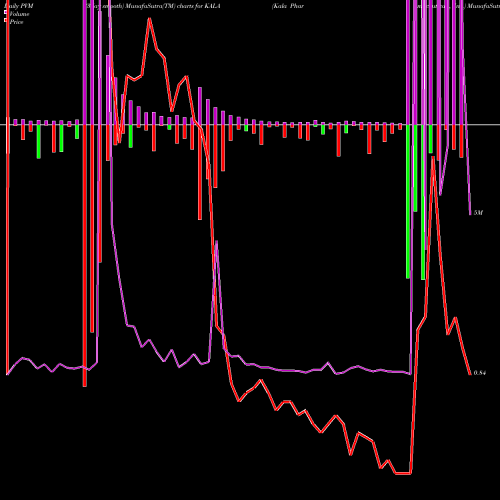Click the 'Daily PVM' chart heading
This screenshot has width=500, height=500.
tap(19, 6)
